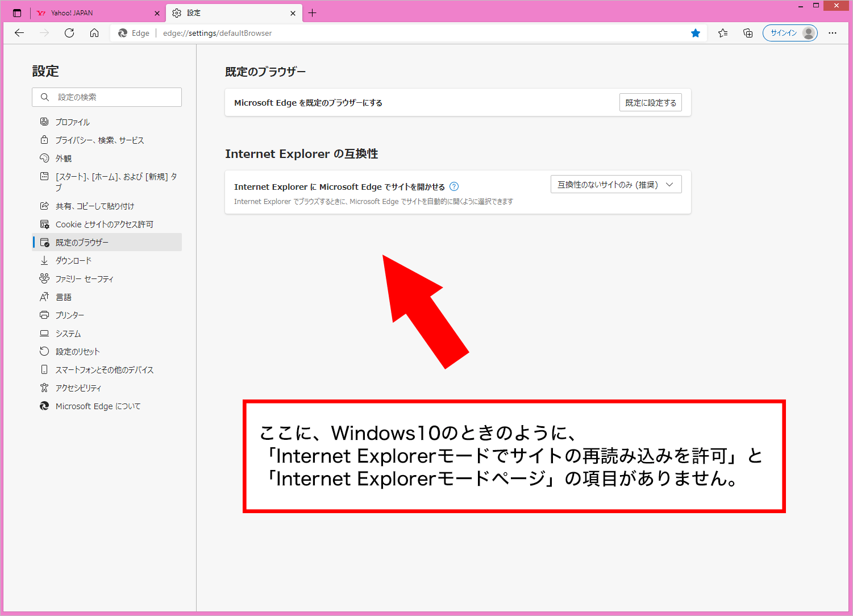Screen dimensions: 853x616
Task: Switch to the Yahoo! JAPAN tab
Action: point(98,13)
